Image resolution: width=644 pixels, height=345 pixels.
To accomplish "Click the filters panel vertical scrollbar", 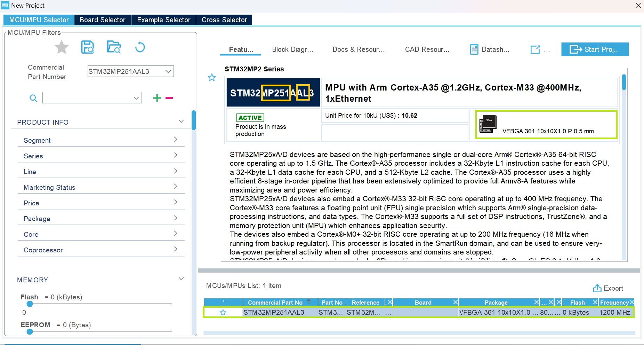I will pos(194,120).
